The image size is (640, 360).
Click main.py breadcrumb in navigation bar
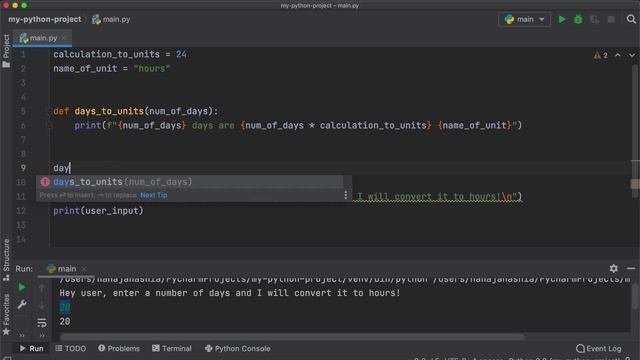click(111, 19)
